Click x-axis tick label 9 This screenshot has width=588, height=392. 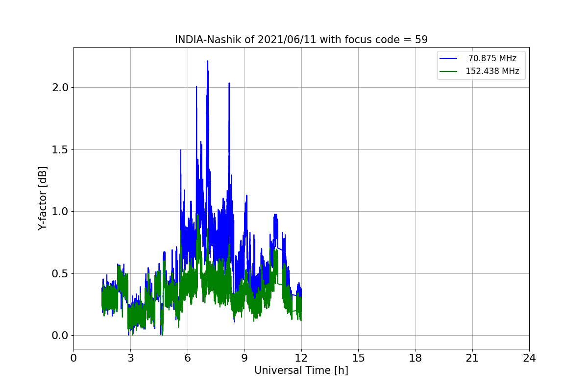point(245,358)
